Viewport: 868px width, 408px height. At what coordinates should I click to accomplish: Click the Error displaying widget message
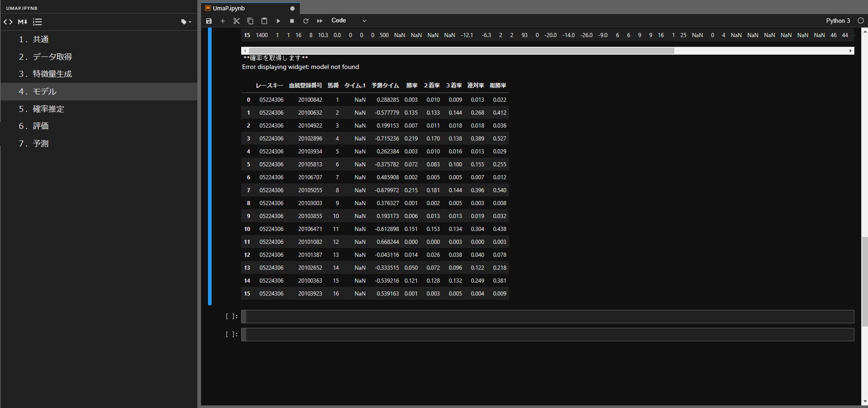click(x=300, y=67)
